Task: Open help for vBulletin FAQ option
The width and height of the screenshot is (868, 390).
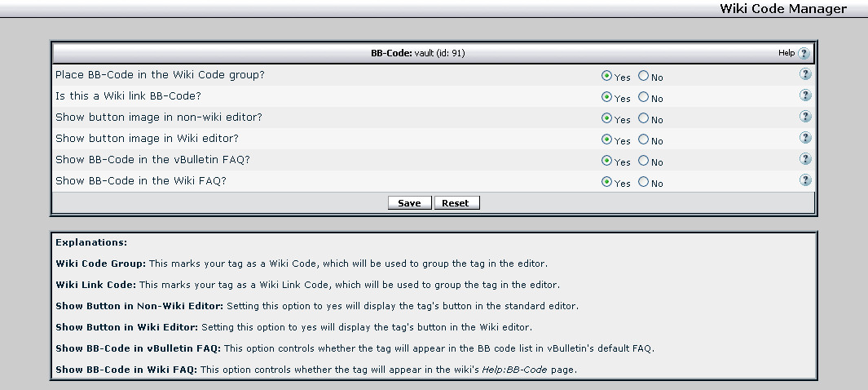Action: click(x=805, y=159)
